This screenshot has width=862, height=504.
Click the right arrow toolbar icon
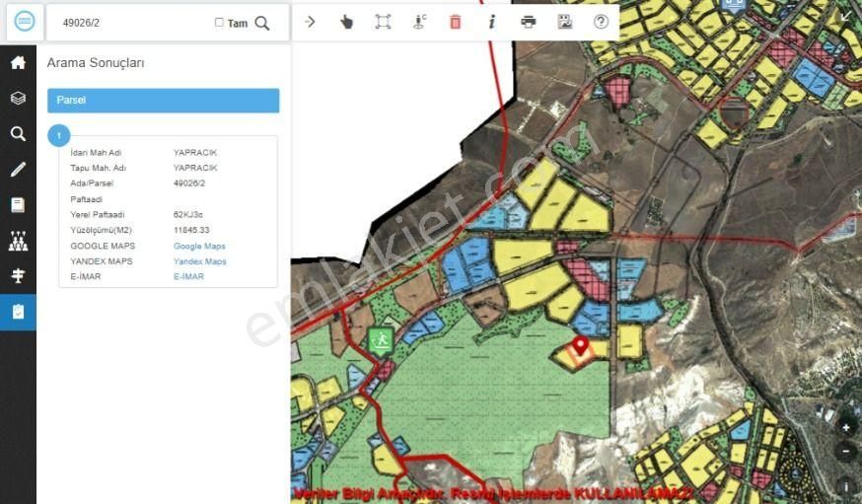point(310,22)
